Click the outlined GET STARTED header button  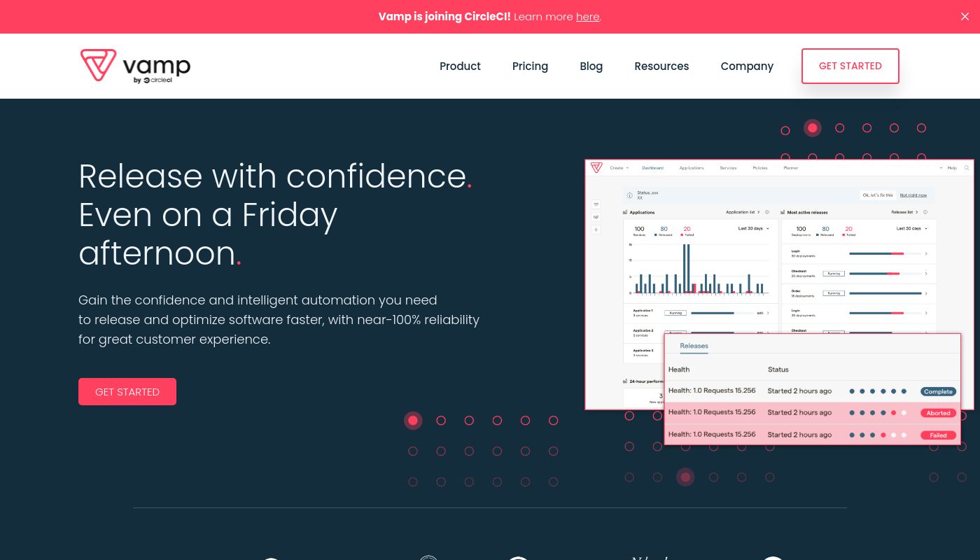coord(850,66)
